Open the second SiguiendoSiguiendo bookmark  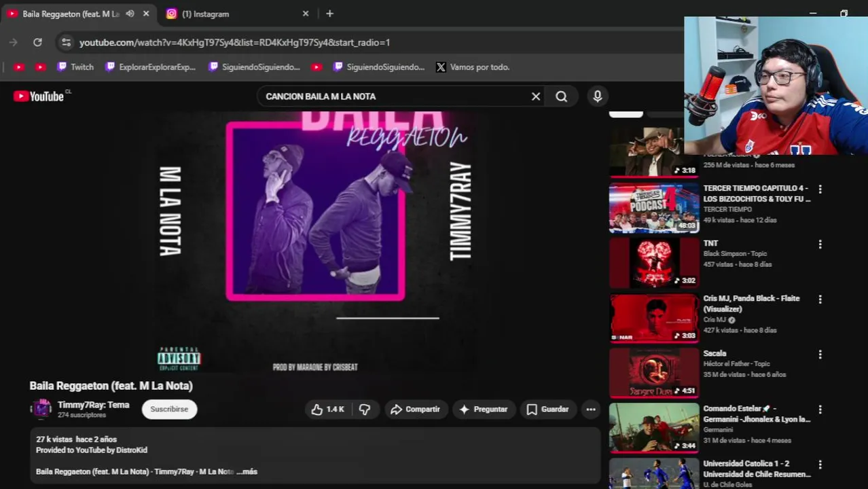pos(379,67)
